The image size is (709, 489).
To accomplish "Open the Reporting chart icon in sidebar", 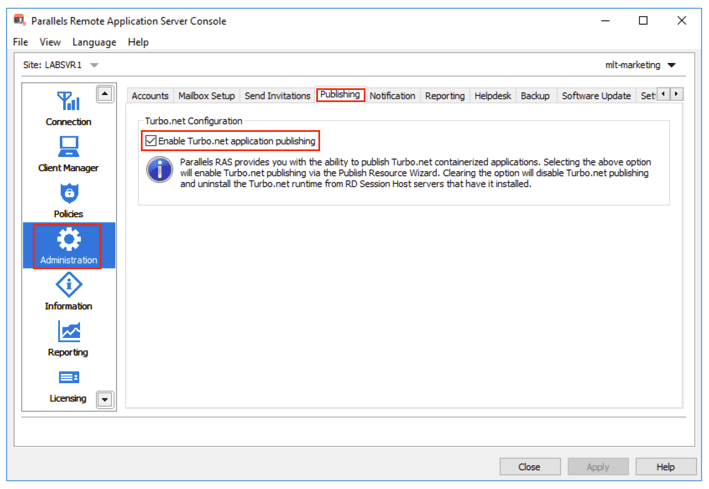I will point(69,332).
